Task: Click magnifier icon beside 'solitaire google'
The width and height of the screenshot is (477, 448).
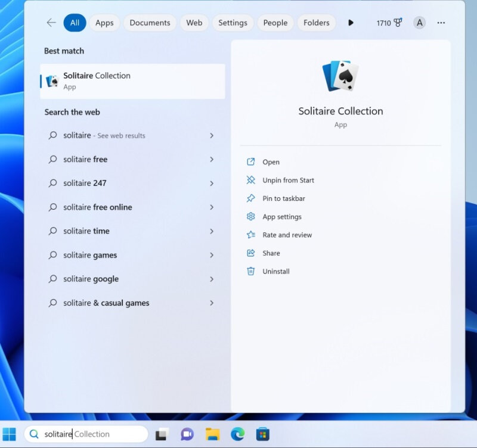Action: (x=52, y=279)
